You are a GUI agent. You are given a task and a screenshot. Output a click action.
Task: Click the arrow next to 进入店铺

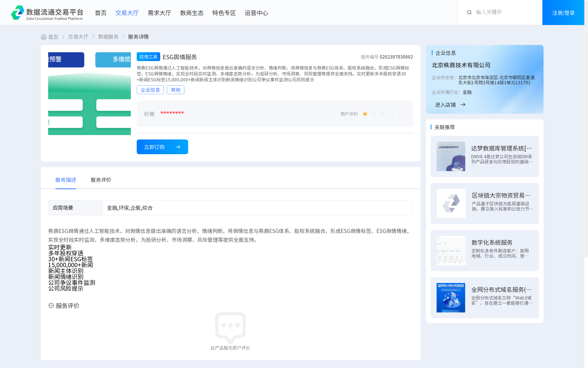pyautogui.click(x=463, y=105)
